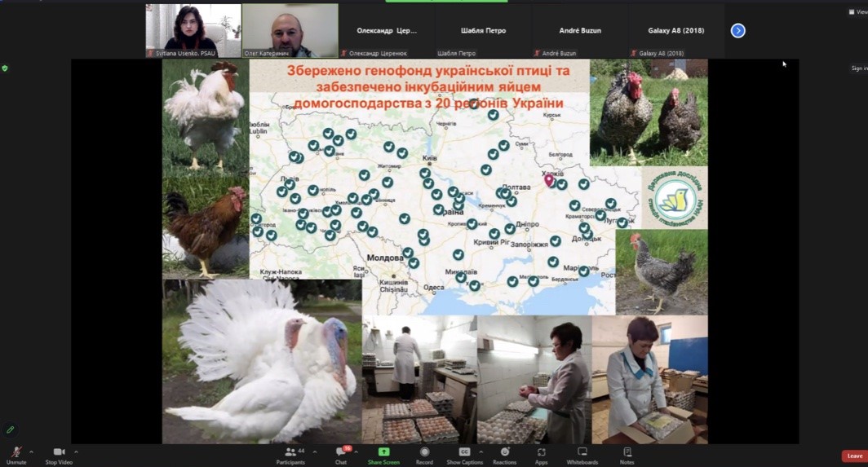The image size is (868, 467).
Task: Click muted mic icon on André Buzun tile
Action: (537, 53)
